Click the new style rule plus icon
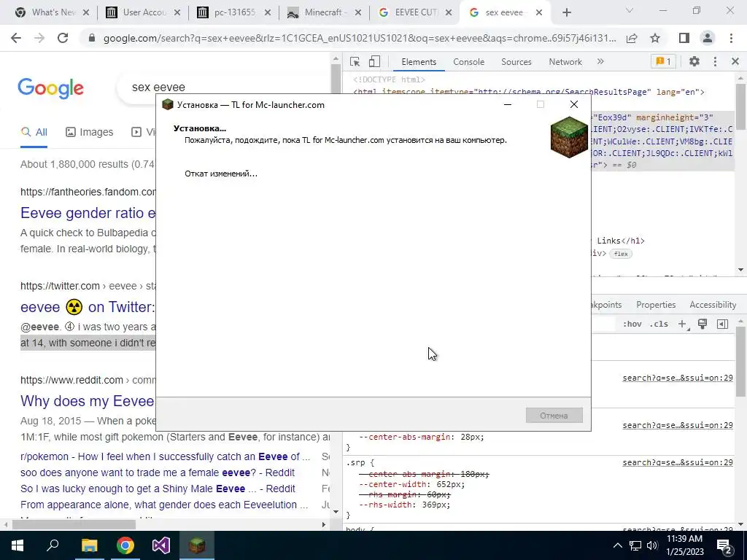Image resolution: width=747 pixels, height=560 pixels. [682, 324]
